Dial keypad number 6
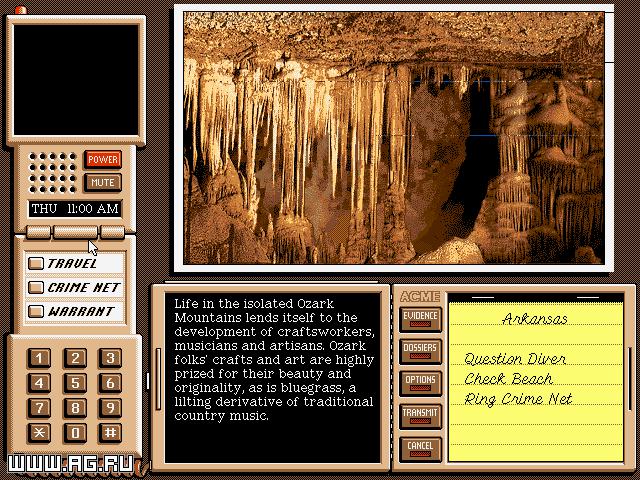This screenshot has width=640, height=480. (x=110, y=383)
